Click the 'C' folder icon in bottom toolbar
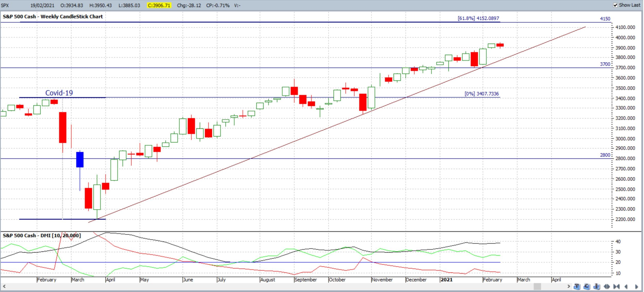This screenshot has height=292, width=644. (x=587, y=286)
